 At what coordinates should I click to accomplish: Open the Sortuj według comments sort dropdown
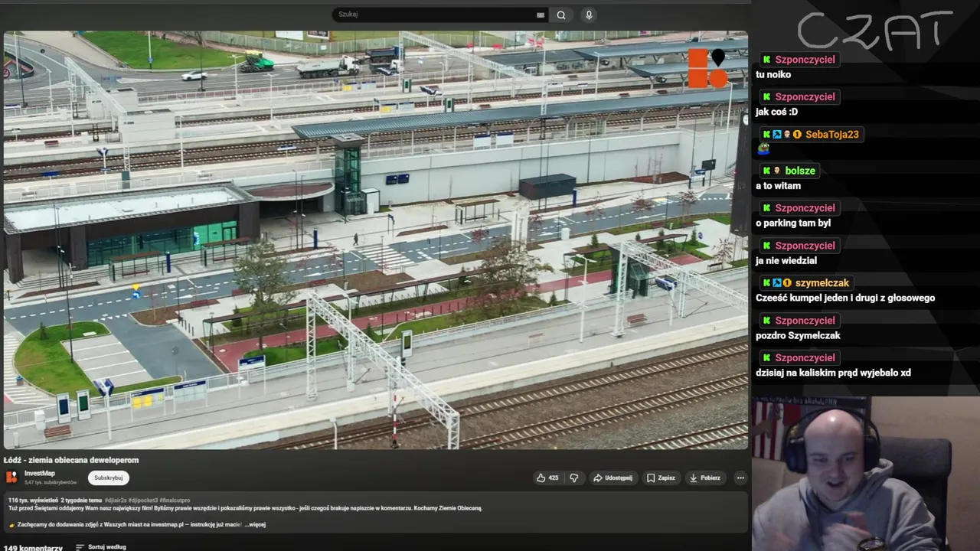(x=101, y=547)
